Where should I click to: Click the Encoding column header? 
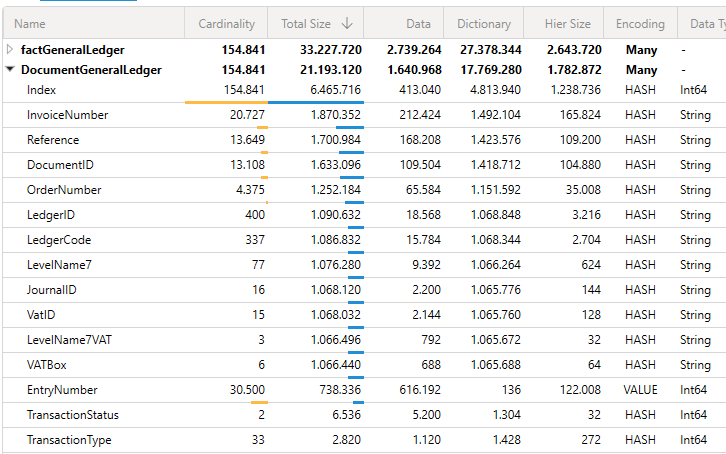coord(640,23)
